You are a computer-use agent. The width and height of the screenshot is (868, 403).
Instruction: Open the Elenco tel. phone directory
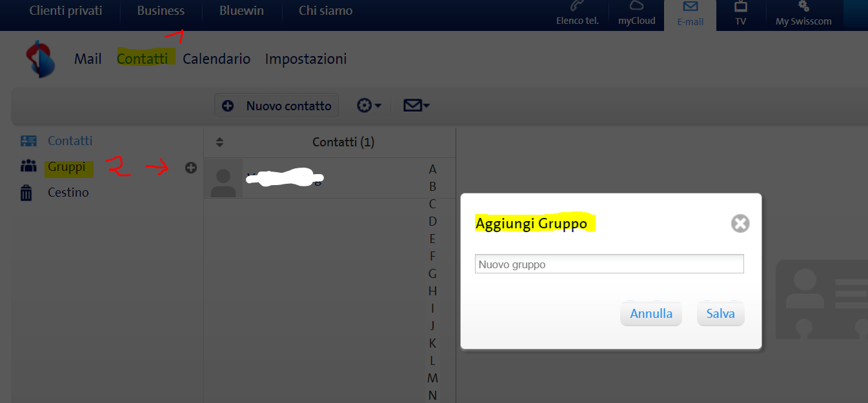point(577,14)
